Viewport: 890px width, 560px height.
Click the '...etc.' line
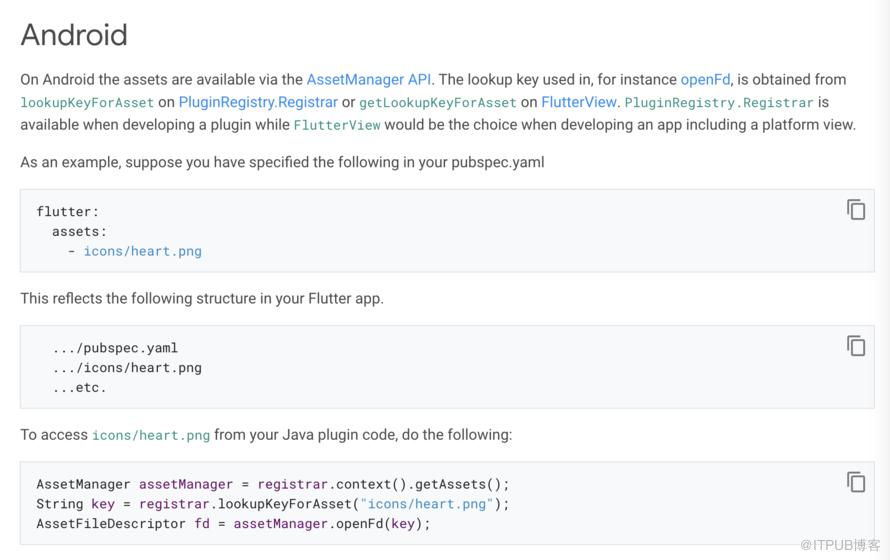click(x=79, y=388)
